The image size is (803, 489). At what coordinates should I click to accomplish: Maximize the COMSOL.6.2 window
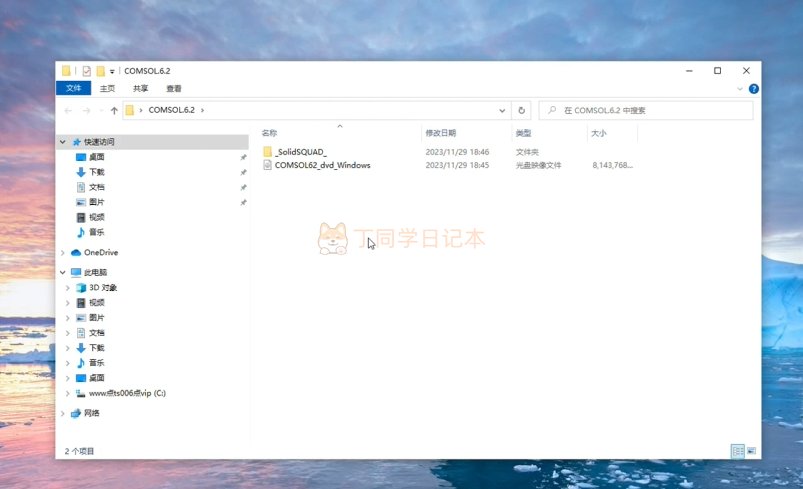click(x=717, y=71)
